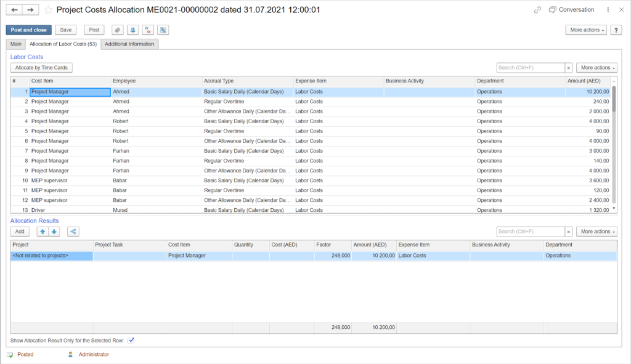Viewport: 631px width, 364px height.
Task: Clear the Labor Costs search field
Action: (569, 68)
